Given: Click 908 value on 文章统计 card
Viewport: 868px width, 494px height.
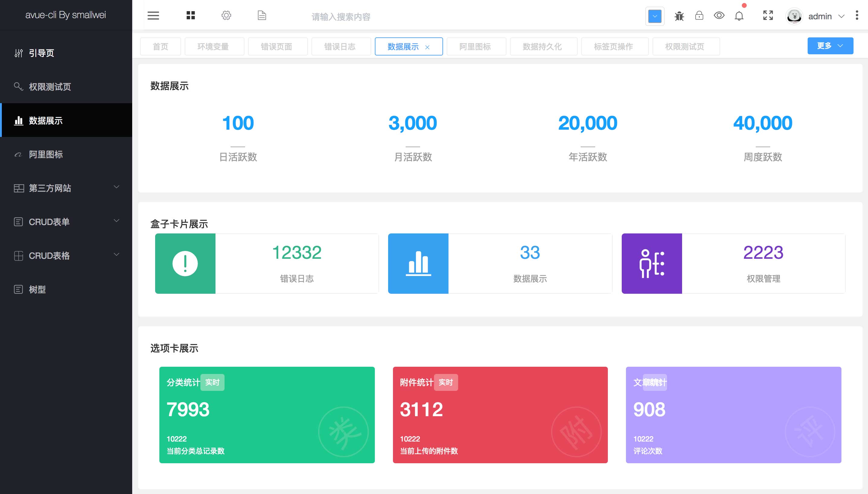Looking at the screenshot, I should coord(649,409).
